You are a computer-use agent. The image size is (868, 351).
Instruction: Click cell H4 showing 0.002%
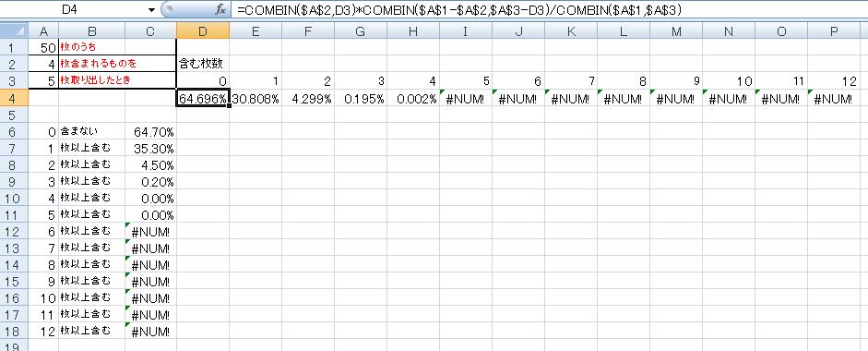(413, 99)
